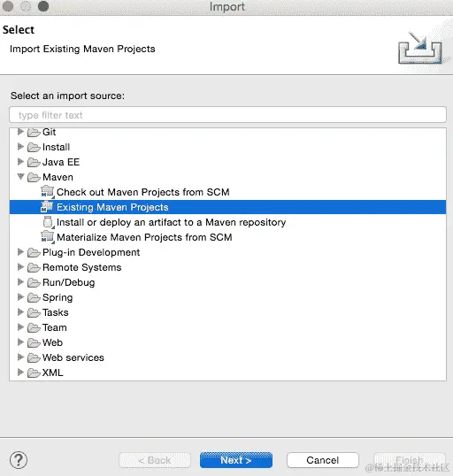This screenshot has height=476, width=453.
Task: Click the Install or deploy artifact jar icon
Action: pos(48,222)
